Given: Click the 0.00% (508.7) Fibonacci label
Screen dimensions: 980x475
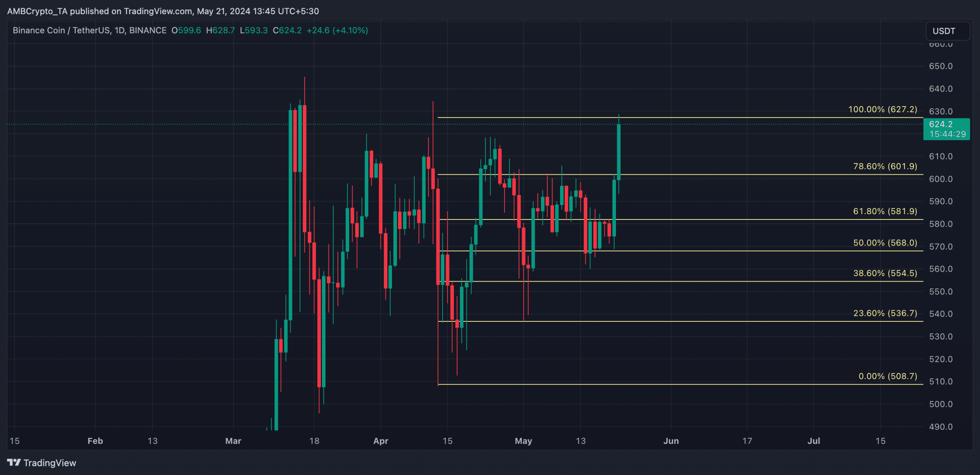Looking at the screenshot, I should 888,376.
